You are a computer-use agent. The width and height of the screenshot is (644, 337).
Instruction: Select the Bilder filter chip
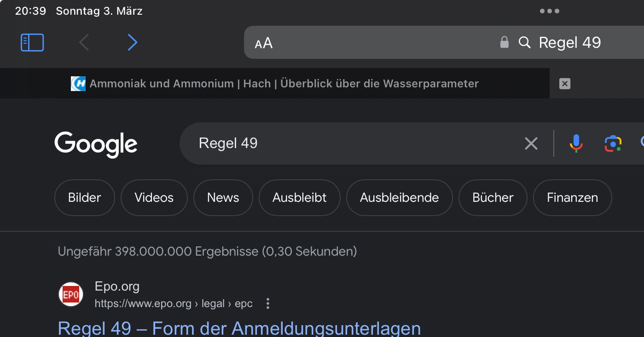pyautogui.click(x=84, y=198)
